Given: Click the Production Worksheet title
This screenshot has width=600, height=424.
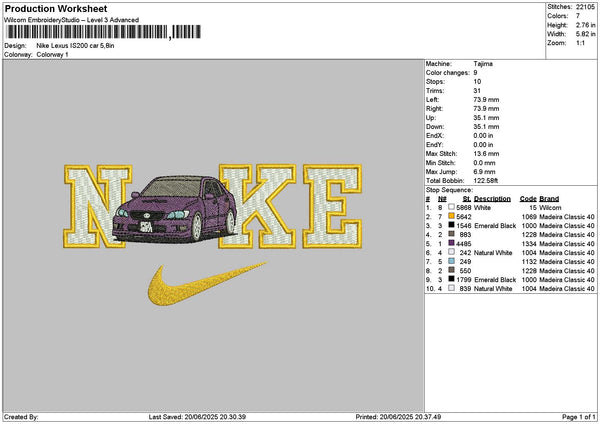Looking at the screenshot, I should 56,8.
